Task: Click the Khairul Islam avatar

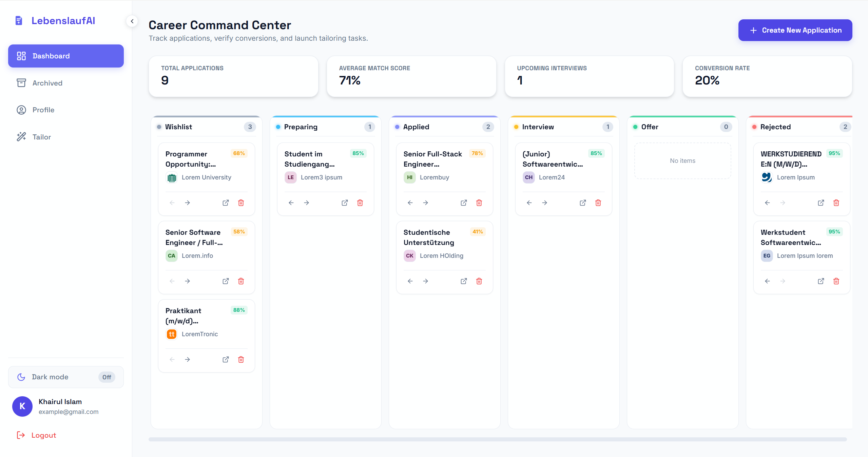Action: (x=22, y=406)
